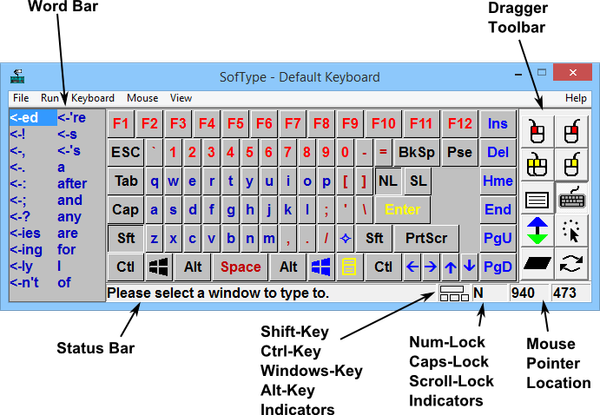Click the yellow context menu key
The width and height of the screenshot is (600, 415).
[x=349, y=267]
